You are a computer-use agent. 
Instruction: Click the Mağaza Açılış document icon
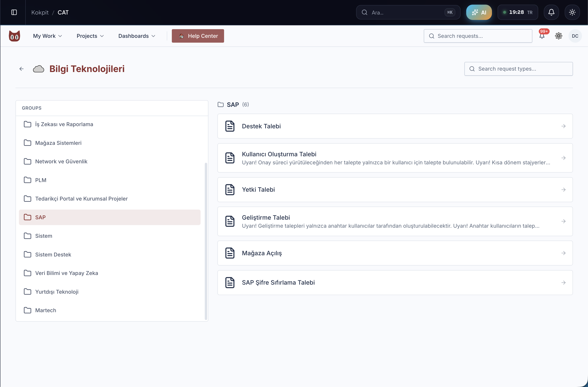pyautogui.click(x=230, y=253)
